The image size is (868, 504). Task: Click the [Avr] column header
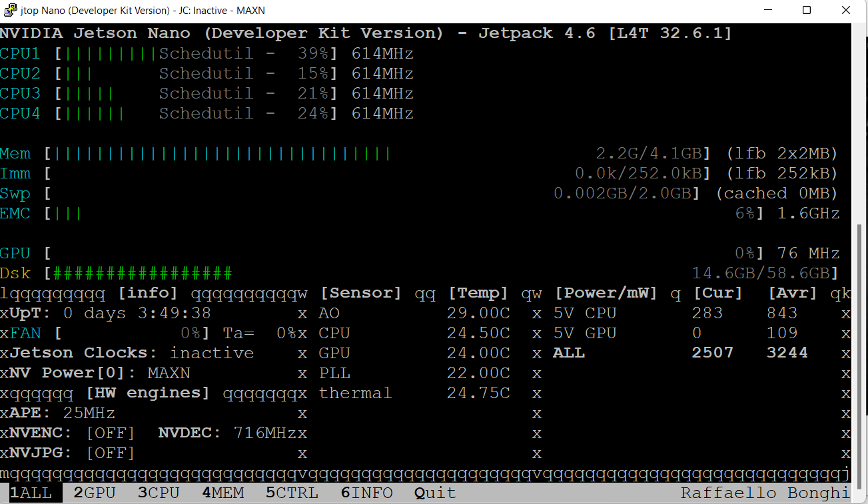792,294
